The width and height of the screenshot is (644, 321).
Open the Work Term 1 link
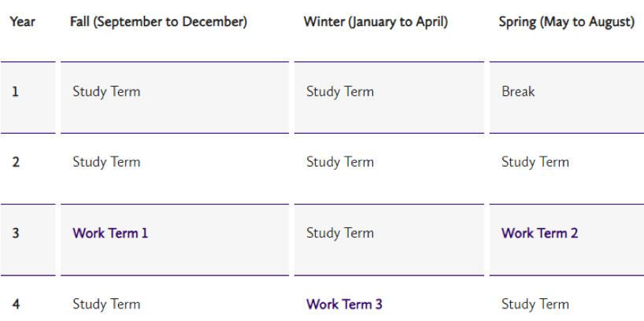pos(110,233)
